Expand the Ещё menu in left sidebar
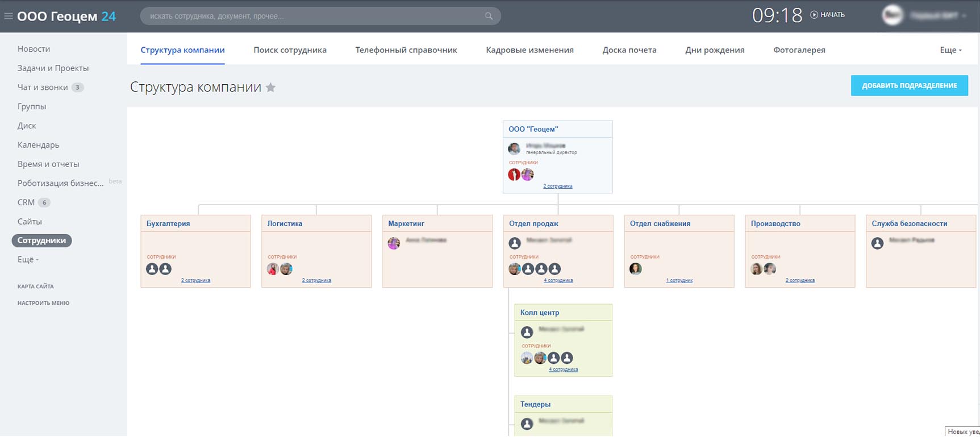Viewport: 980px width, 444px height. tap(28, 260)
